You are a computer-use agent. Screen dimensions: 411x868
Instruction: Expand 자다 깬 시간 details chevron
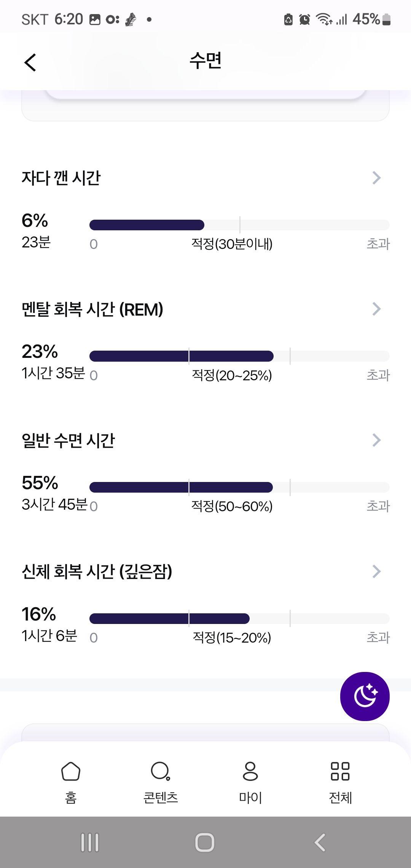(376, 178)
